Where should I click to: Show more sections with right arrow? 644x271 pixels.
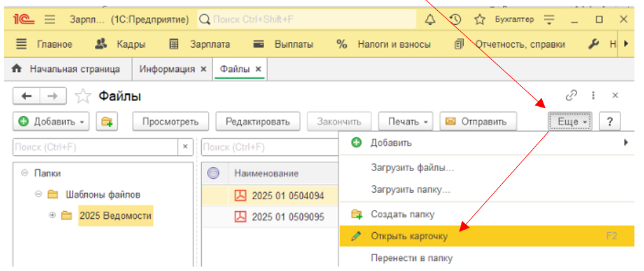coord(626,43)
